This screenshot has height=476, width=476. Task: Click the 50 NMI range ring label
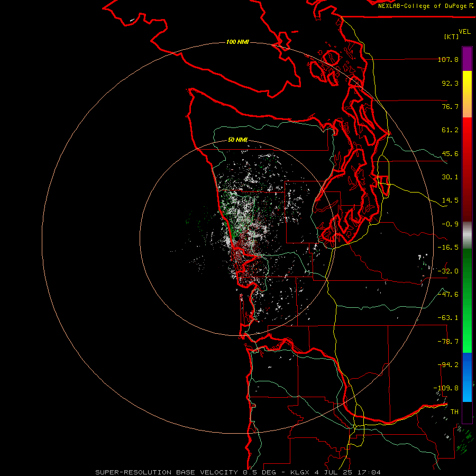pos(237,140)
